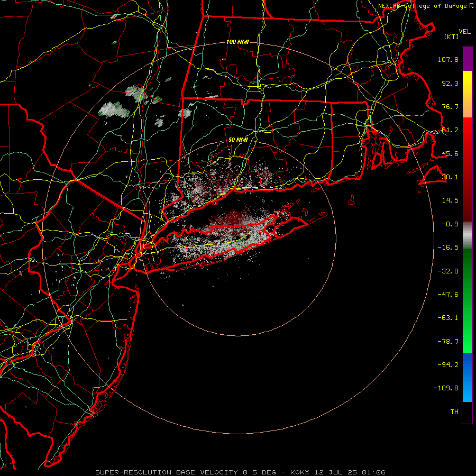Click the -32.0 legend value
Screen dimensions: 476x476
448,271
